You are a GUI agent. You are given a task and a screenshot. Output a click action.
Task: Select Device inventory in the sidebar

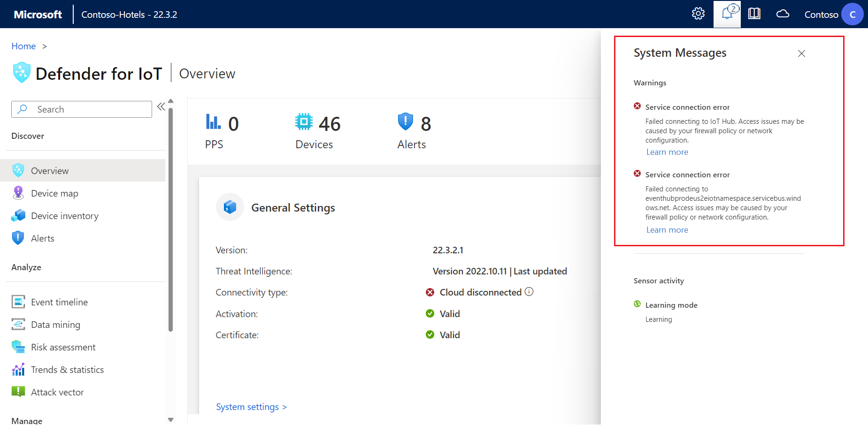(64, 216)
